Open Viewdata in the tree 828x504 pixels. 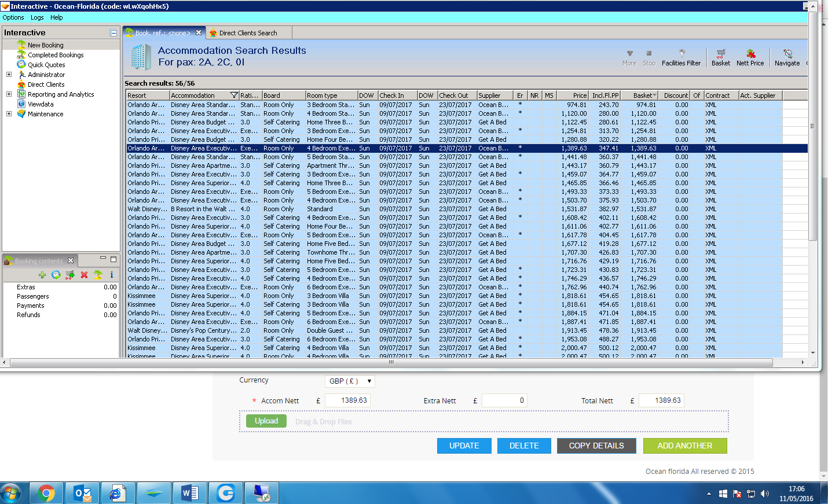tap(41, 104)
